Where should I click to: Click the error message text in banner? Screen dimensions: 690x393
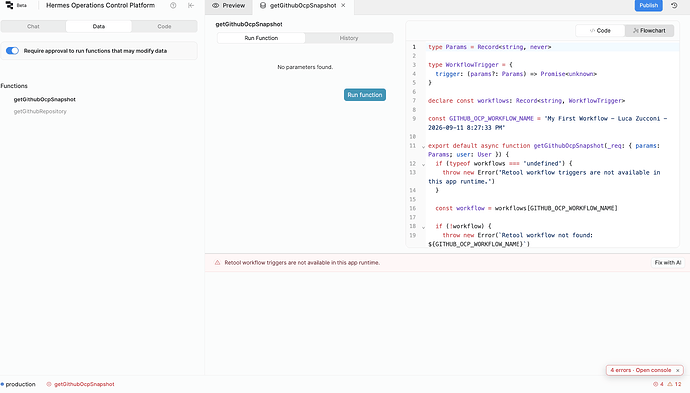click(302, 263)
